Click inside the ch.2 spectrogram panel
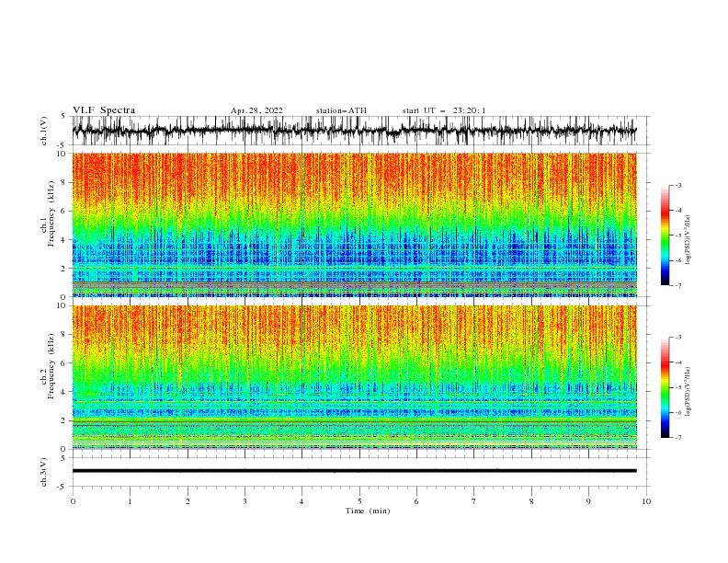Image resolution: width=728 pixels, height=563 pixels. pos(354,377)
